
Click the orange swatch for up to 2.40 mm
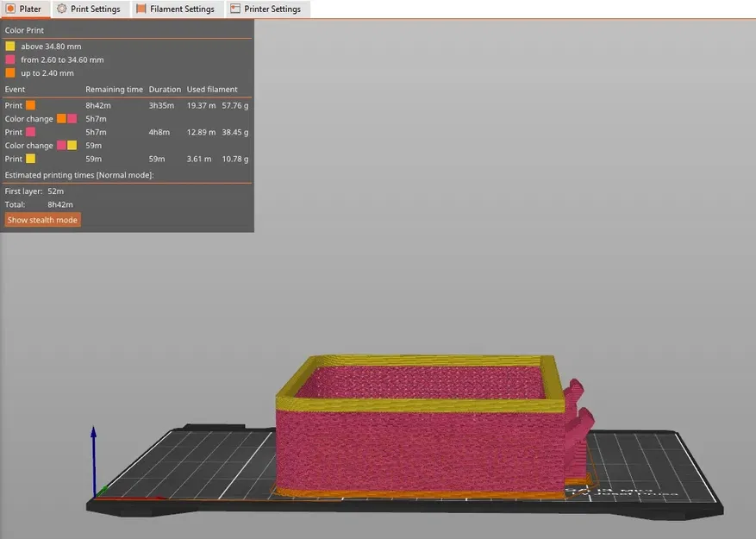pos(11,72)
